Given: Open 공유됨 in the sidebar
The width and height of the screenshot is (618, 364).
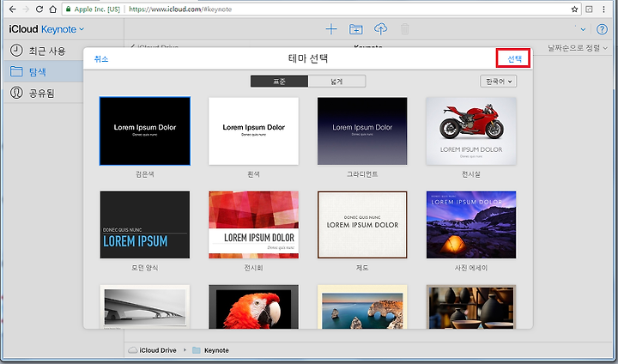Looking at the screenshot, I should tap(44, 93).
